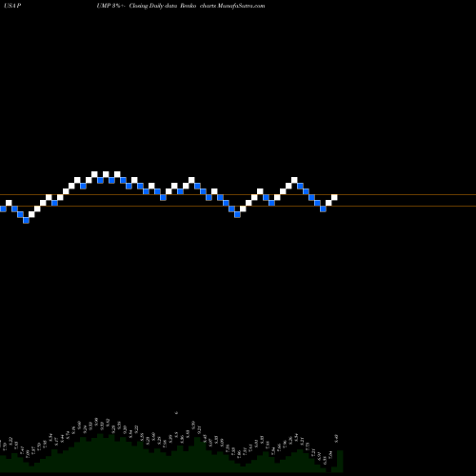Select the upper orange horizontal price line
476x476 pixels.
(238, 194)
